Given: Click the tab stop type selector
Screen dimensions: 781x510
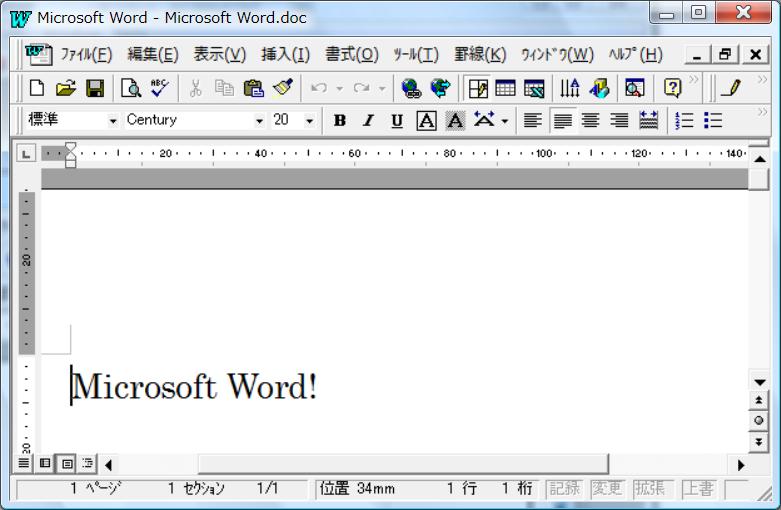Looking at the screenshot, I should [x=25, y=153].
